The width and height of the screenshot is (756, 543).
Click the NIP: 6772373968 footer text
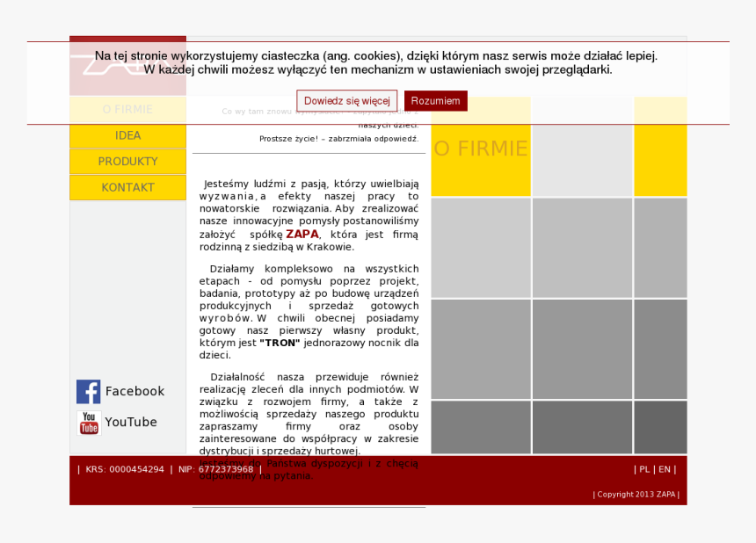(215, 469)
